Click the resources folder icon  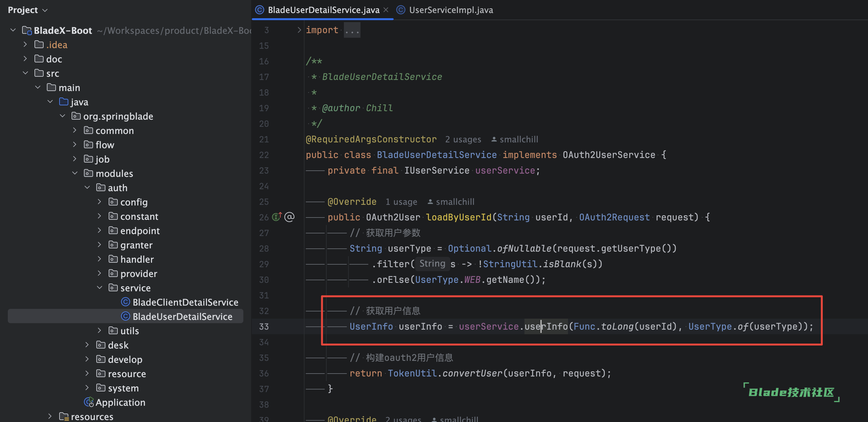tap(64, 416)
